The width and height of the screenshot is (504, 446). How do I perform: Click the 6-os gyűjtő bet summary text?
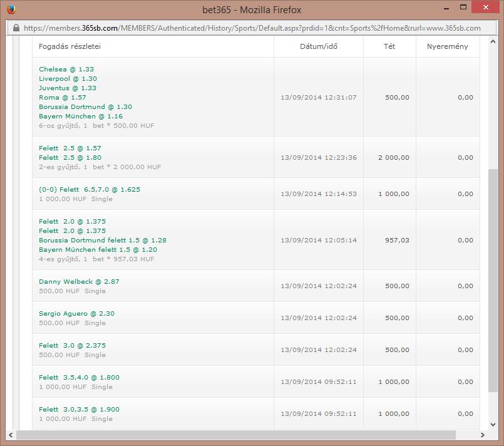pos(96,126)
